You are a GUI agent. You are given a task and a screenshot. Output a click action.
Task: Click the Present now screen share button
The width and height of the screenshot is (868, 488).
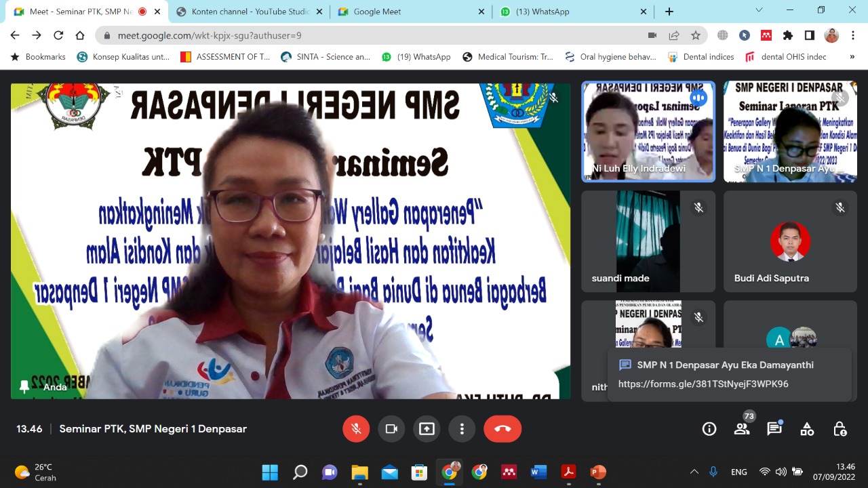[x=427, y=429]
